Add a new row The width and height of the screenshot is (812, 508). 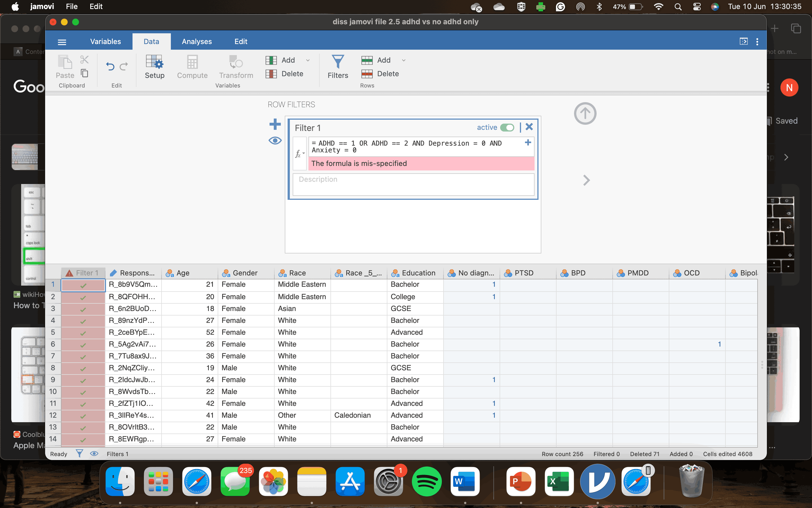[x=376, y=60]
